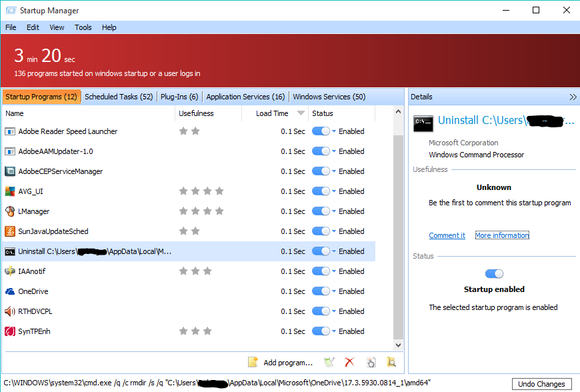Open status dropdown arrow for OneDrive

click(x=334, y=291)
